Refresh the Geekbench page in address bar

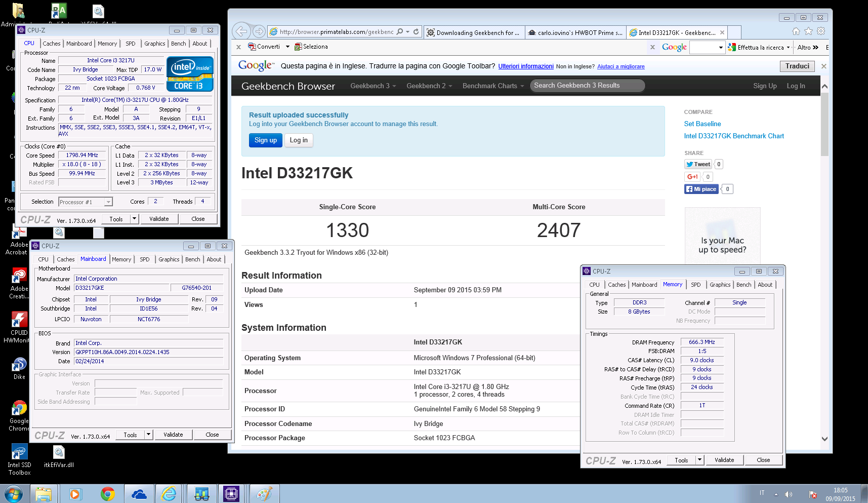point(416,31)
